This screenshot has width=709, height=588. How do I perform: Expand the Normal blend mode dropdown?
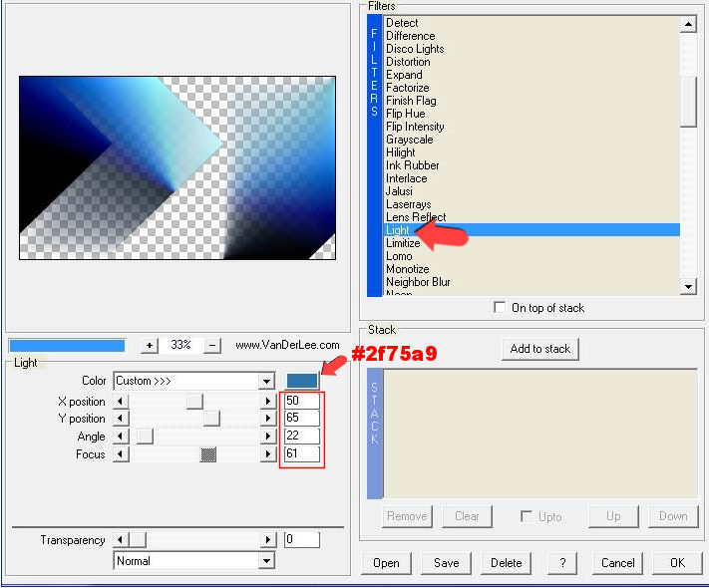(265, 561)
